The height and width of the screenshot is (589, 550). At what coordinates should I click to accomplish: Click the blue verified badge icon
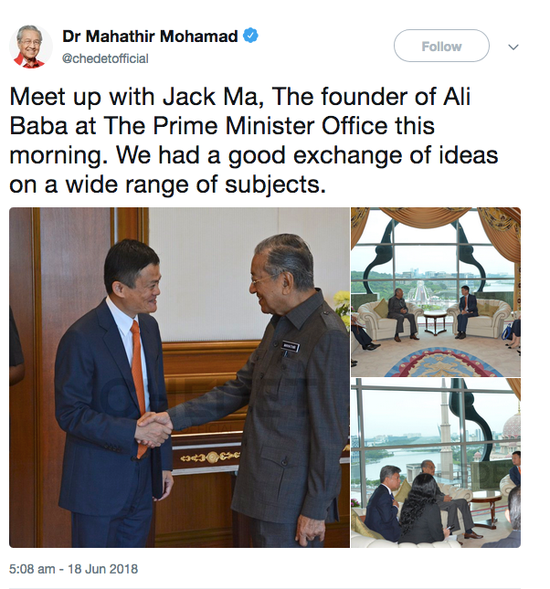(251, 36)
